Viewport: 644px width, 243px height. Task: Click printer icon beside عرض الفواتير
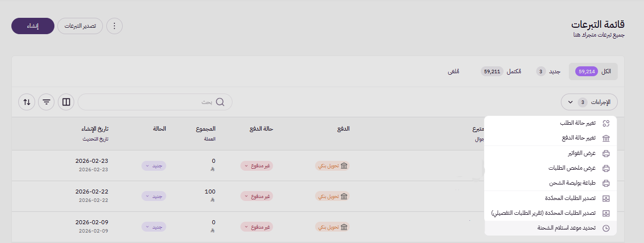[606, 153]
